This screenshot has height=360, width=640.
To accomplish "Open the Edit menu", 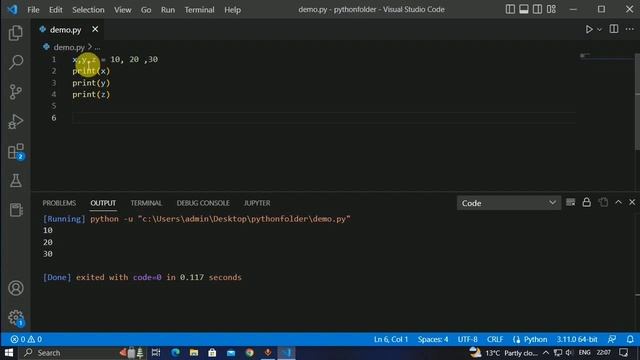I will point(56,9).
